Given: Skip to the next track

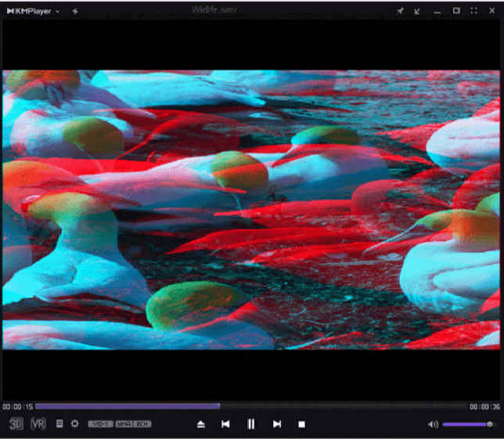Looking at the screenshot, I should click(276, 424).
